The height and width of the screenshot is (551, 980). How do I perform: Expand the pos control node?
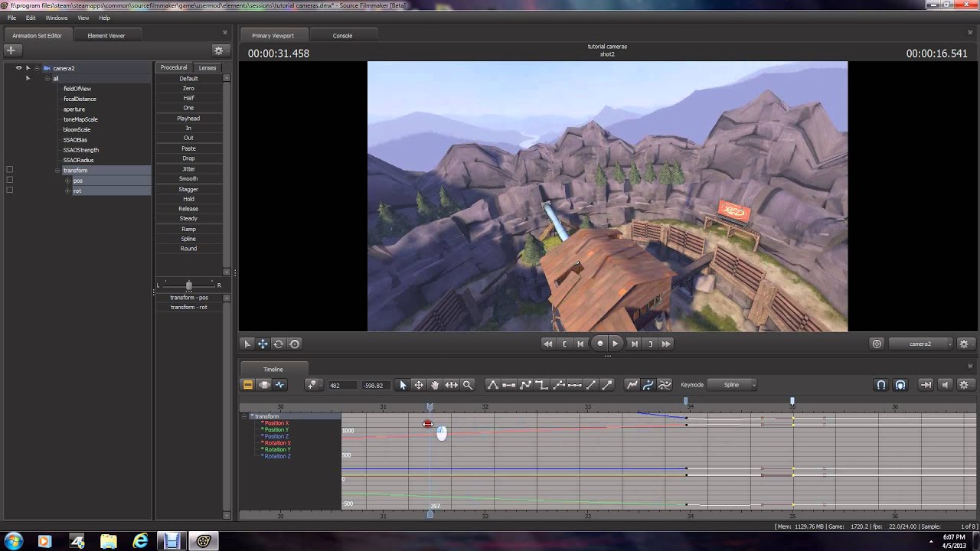tap(67, 181)
